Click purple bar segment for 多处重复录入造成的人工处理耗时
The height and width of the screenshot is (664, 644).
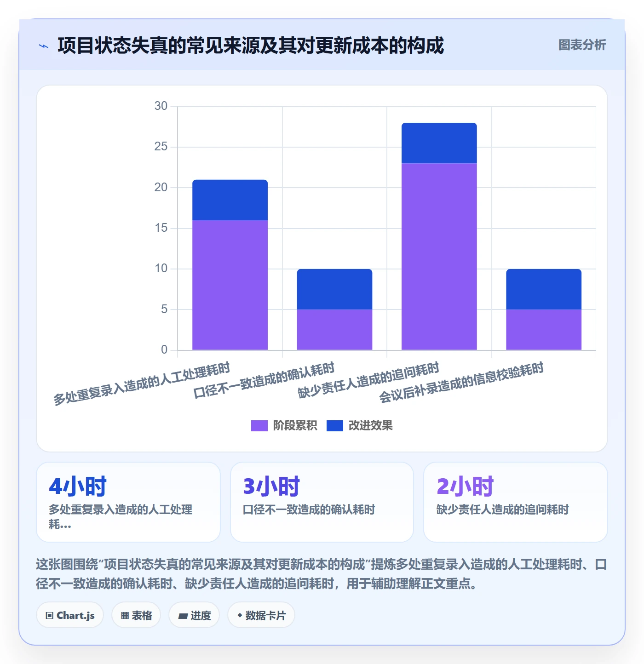[x=230, y=285]
